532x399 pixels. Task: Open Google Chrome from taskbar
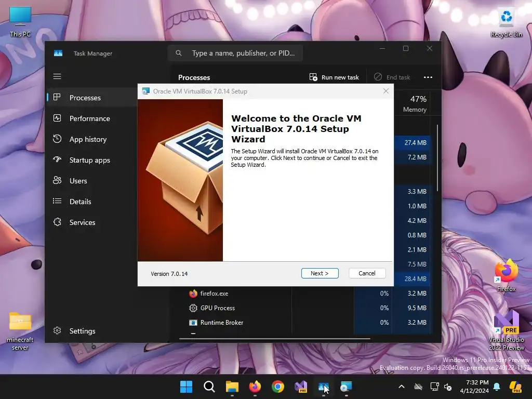point(278,387)
